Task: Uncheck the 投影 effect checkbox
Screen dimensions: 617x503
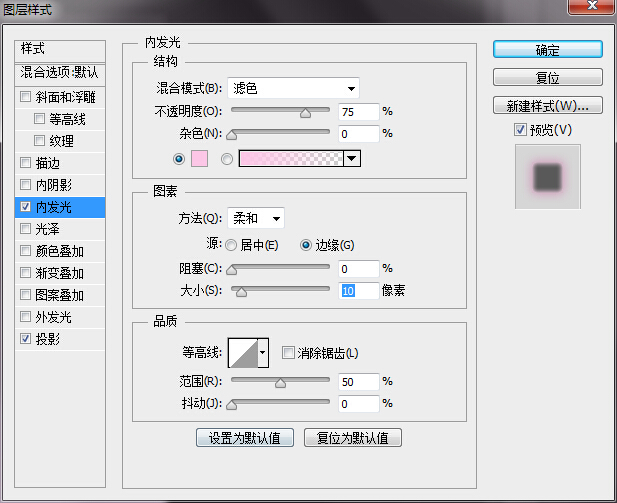Action: [x=25, y=339]
